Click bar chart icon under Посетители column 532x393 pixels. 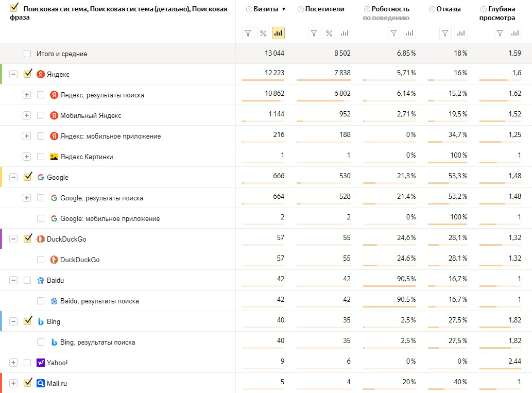pos(344,33)
